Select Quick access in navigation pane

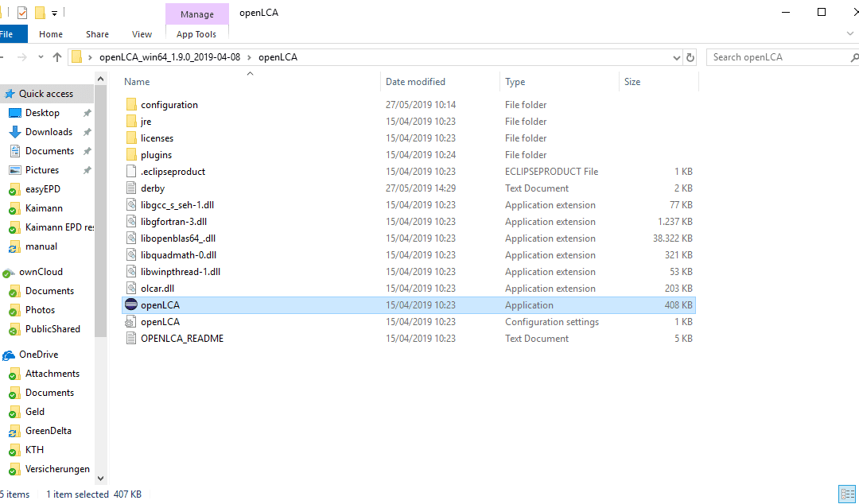[46, 94]
